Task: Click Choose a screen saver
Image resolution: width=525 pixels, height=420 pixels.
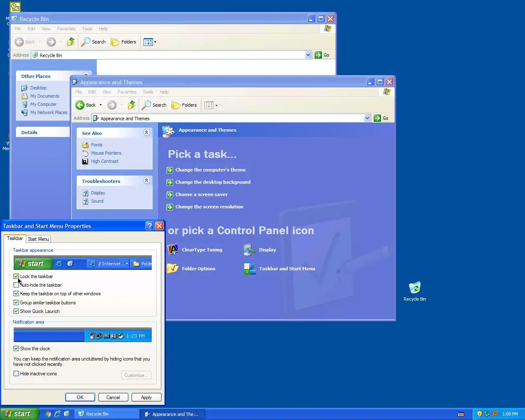Action: pyautogui.click(x=201, y=194)
